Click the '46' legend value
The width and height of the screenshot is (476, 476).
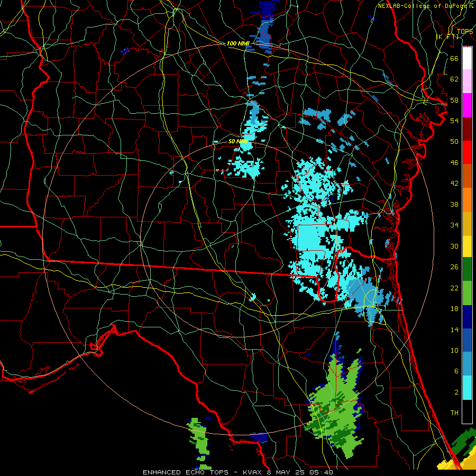coord(454,163)
